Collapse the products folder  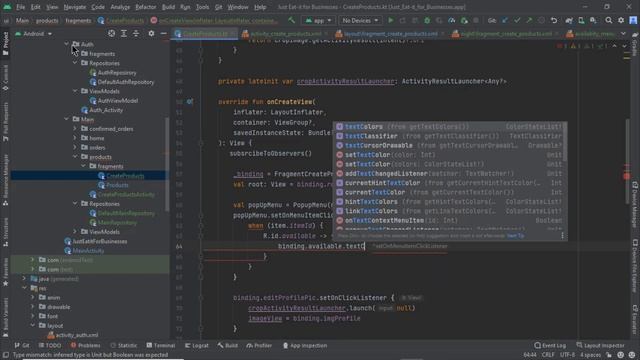(x=75, y=157)
